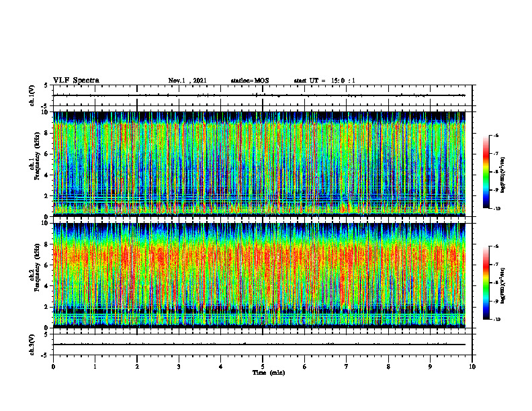The width and height of the screenshot is (532, 411).
Task: Click the "station=MOS" header label
Action: [x=250, y=81]
